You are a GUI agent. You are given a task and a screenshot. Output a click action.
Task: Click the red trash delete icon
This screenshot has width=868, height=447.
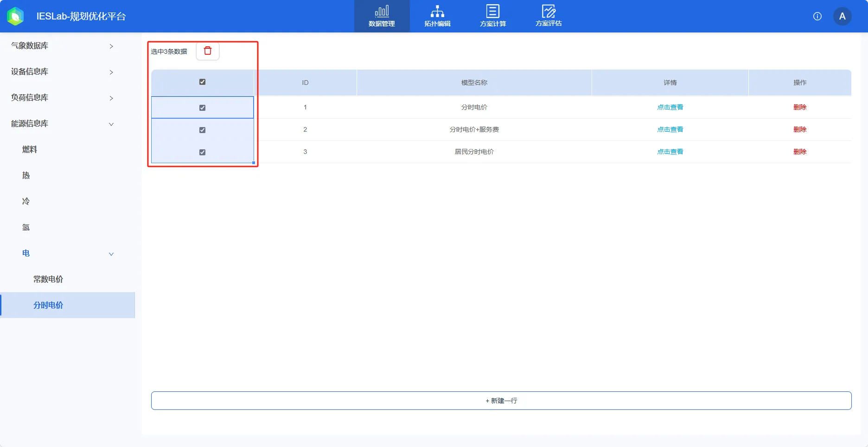208,51
